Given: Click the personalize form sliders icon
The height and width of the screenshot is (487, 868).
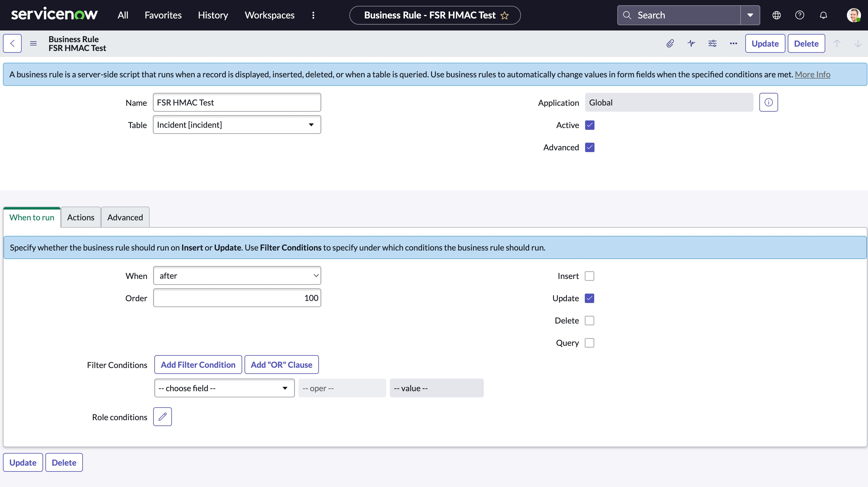Looking at the screenshot, I should (712, 43).
